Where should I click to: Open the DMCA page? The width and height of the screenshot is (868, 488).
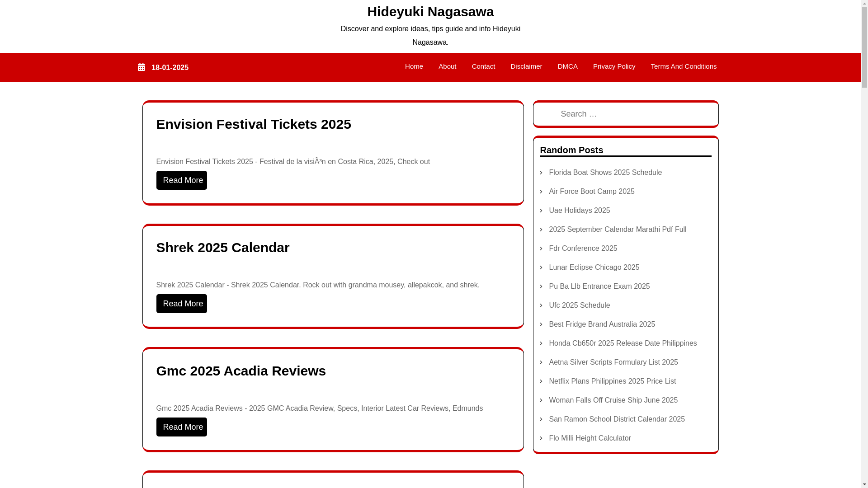pyautogui.click(x=567, y=66)
